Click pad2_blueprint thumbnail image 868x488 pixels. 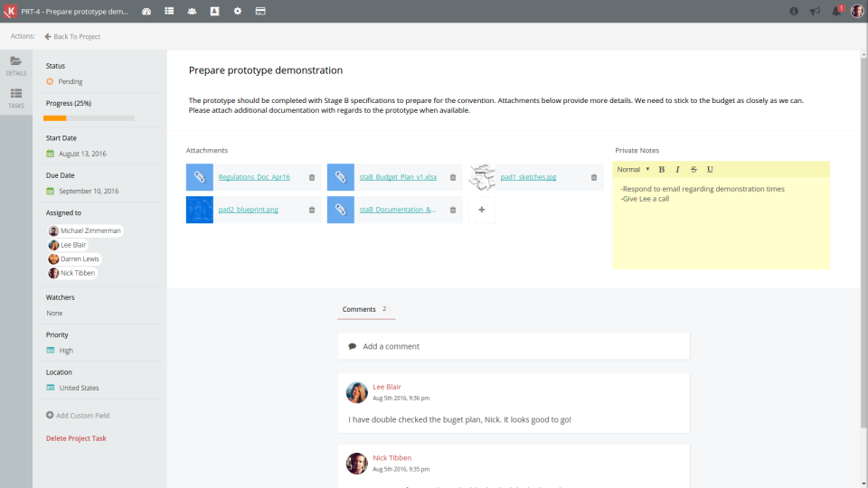pyautogui.click(x=199, y=210)
